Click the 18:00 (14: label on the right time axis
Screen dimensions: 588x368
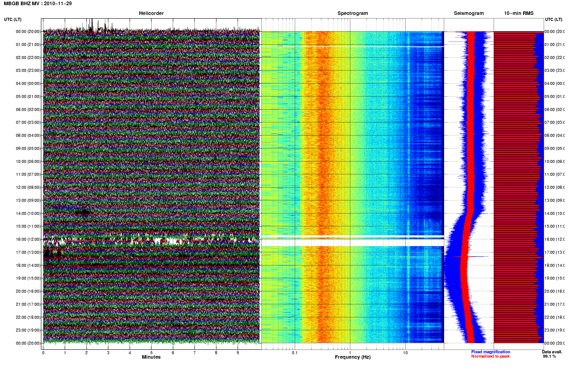(555, 265)
